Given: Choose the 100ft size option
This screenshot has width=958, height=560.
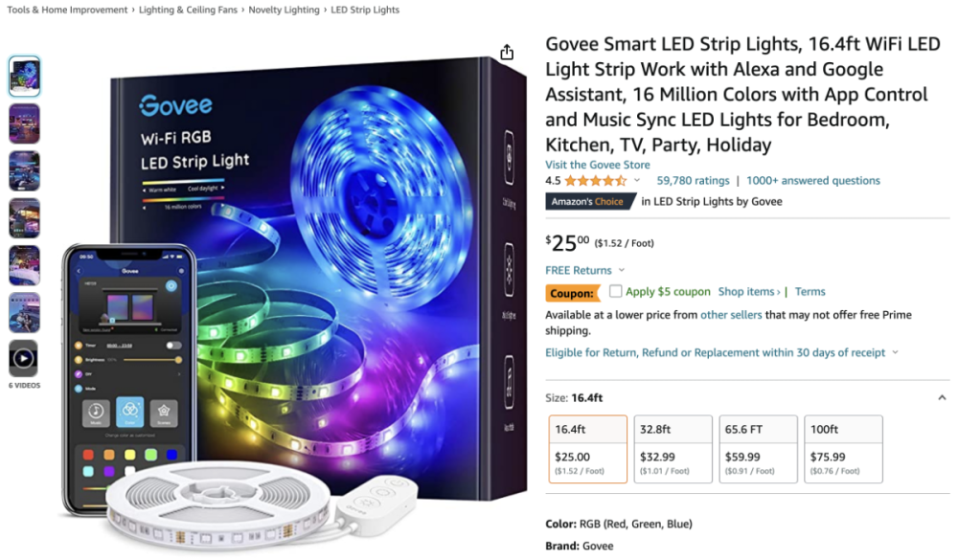Looking at the screenshot, I should pyautogui.click(x=843, y=449).
